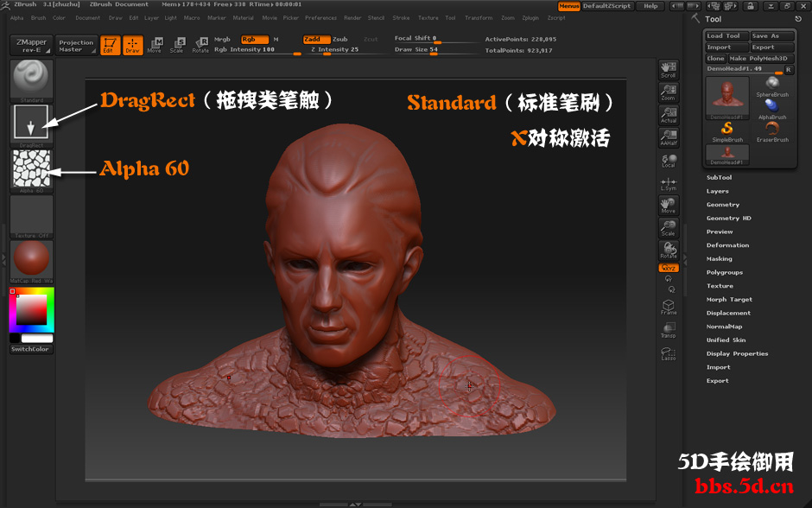Toggle Local transformations button
The image size is (812, 508).
[669, 161]
